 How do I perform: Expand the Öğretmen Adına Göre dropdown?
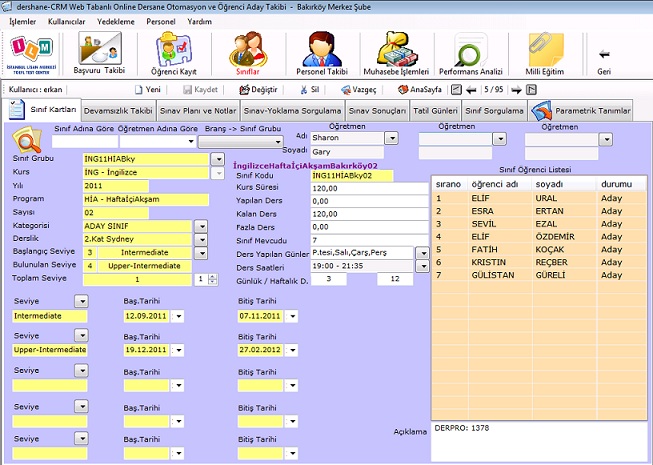(x=191, y=142)
